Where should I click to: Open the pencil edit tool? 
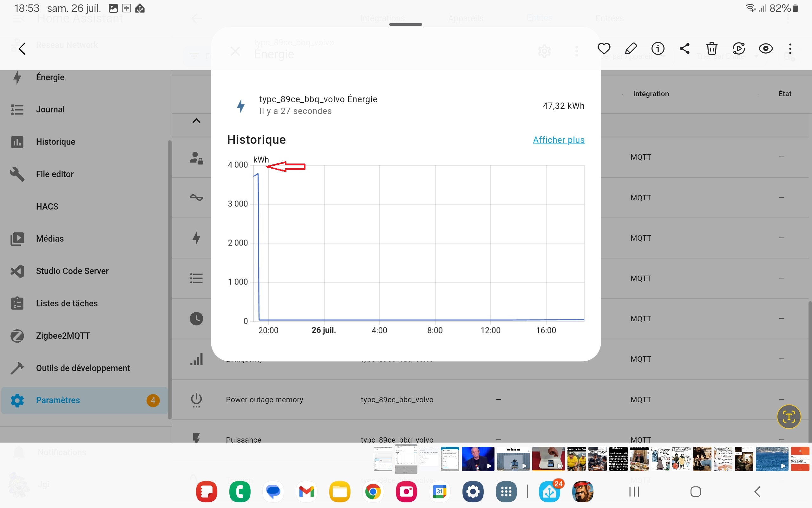click(631, 49)
